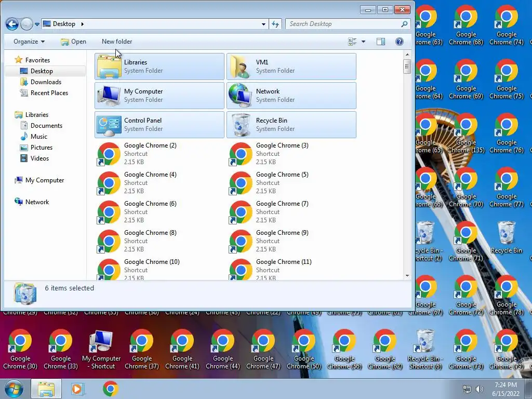Viewport: 532px width, 399px height.
Task: Click Google Chrome (68) desktop icon
Action: (466, 25)
